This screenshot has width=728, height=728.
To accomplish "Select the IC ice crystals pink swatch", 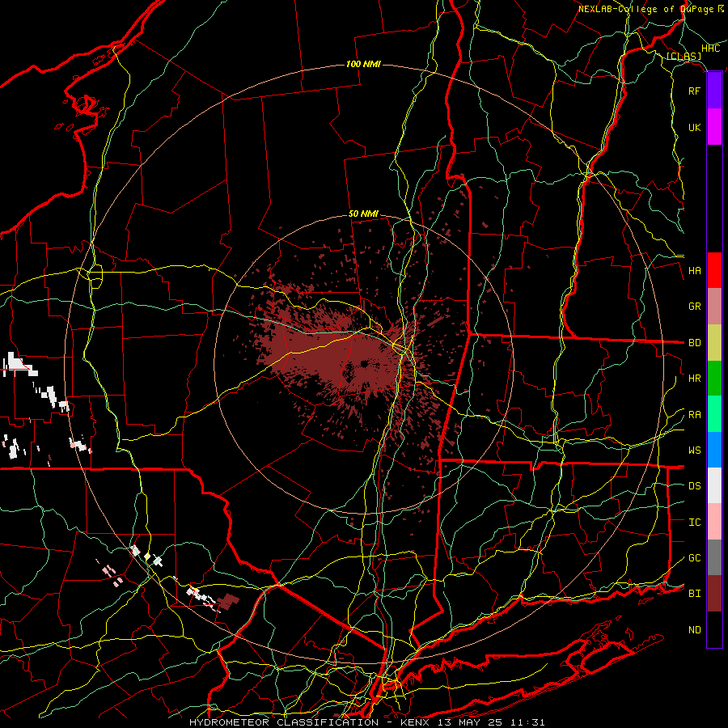I will pyautogui.click(x=714, y=522).
